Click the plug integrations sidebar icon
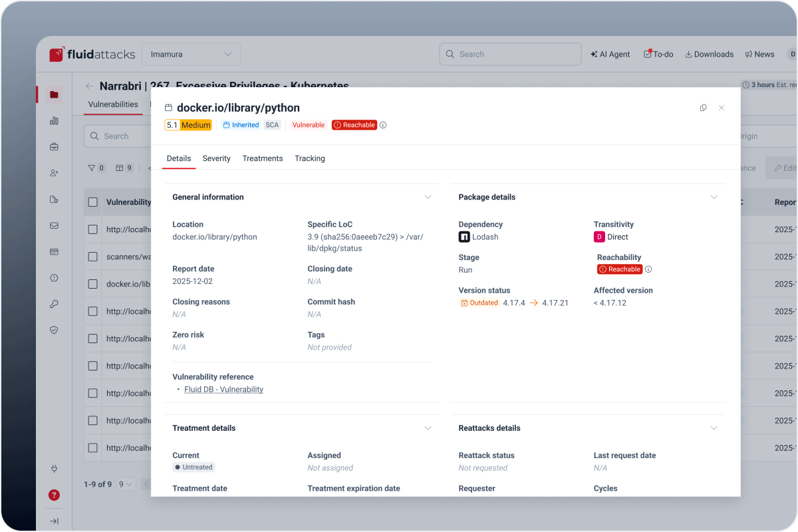This screenshot has width=798, height=532. 54,469
